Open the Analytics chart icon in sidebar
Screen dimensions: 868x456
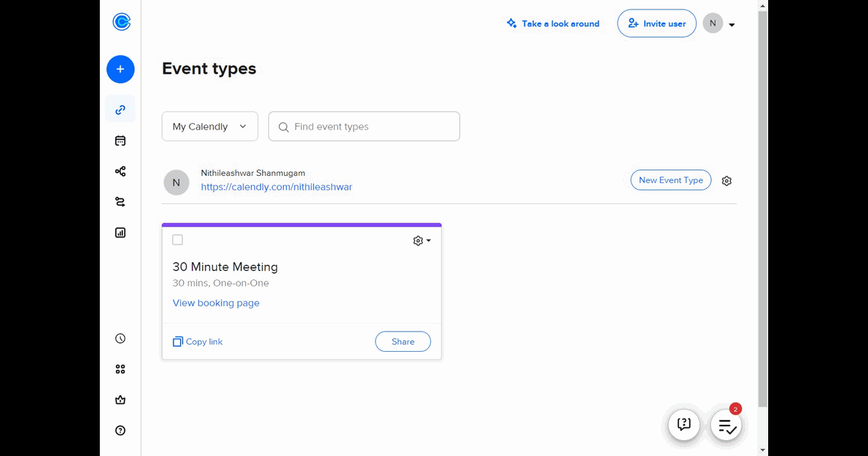click(120, 233)
